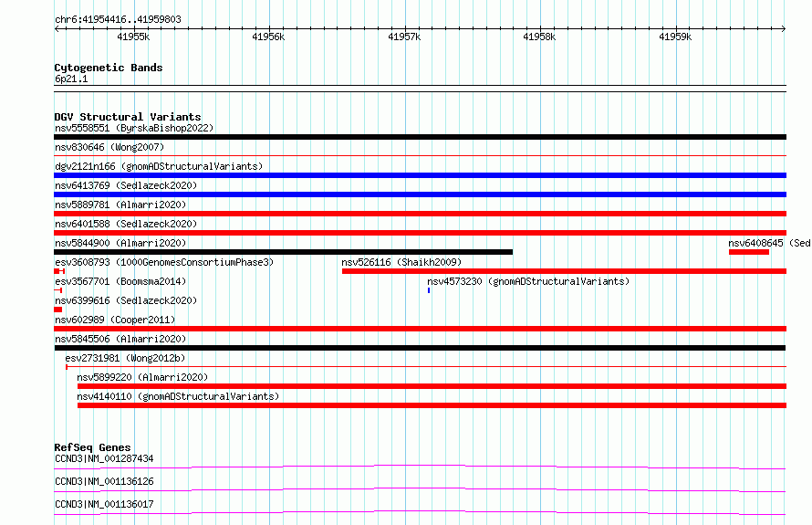Click the black bar under nsv5845506
Screen dimensions: 812x525
[x=420, y=348]
